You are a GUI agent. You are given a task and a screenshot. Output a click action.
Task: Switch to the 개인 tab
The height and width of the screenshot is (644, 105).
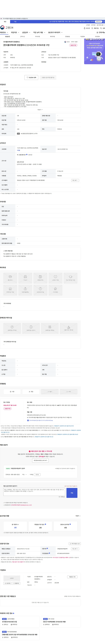(x=5, y=22)
